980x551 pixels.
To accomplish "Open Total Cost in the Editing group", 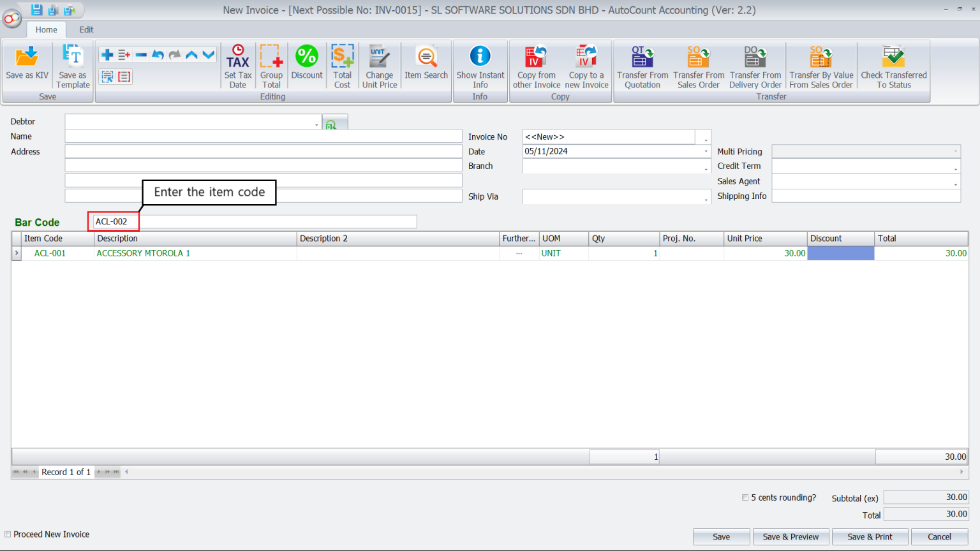I will point(343,64).
